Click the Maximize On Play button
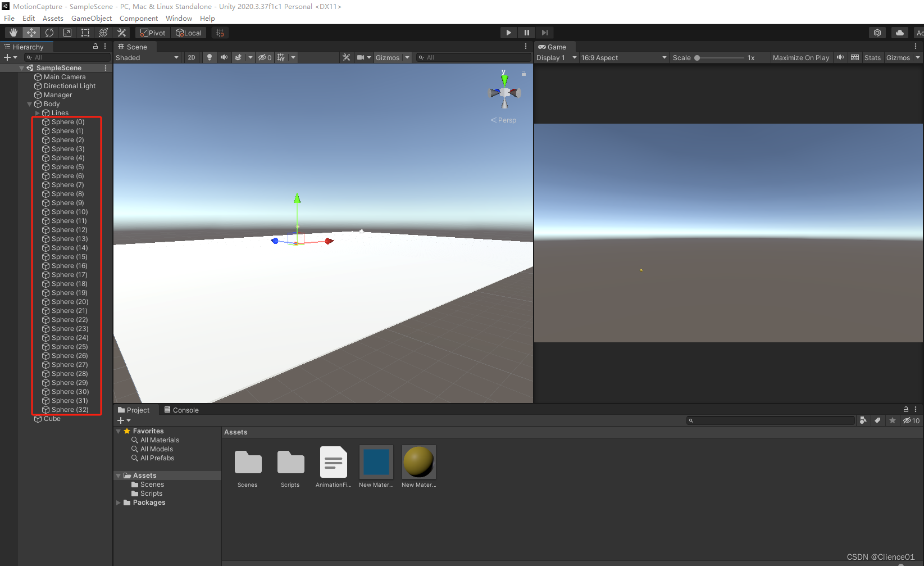 coord(800,57)
